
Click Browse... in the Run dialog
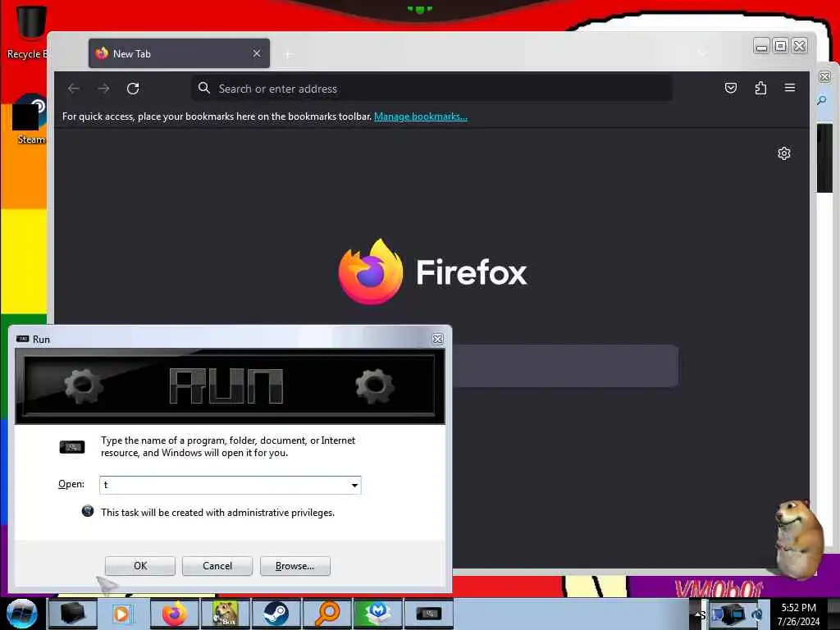point(295,566)
